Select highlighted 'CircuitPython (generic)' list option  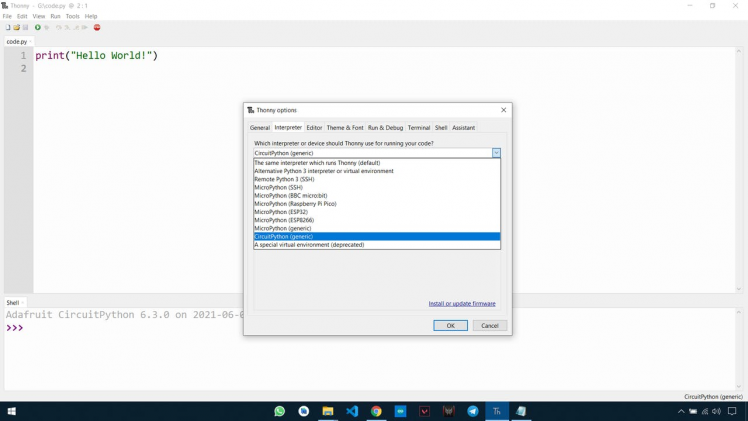coord(377,236)
